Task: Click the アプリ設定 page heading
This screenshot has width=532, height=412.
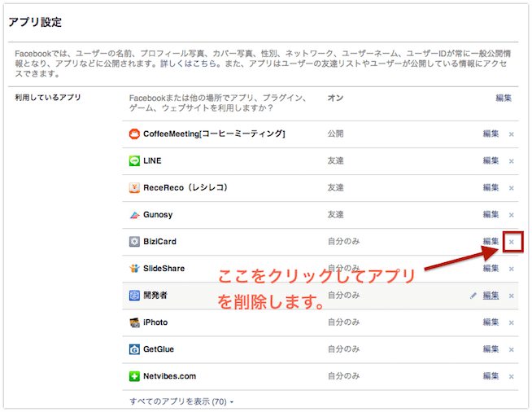Action: point(35,23)
